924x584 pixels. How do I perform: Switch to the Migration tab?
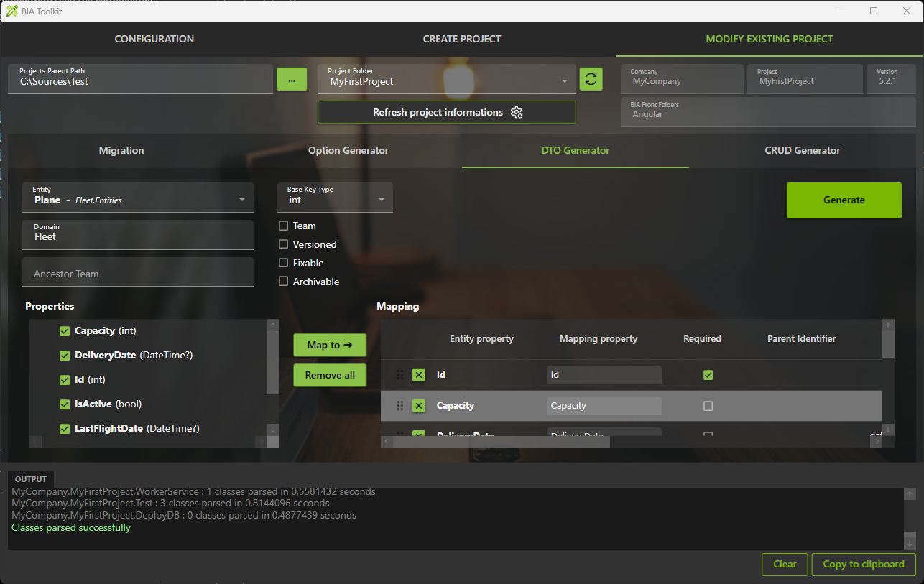(x=121, y=151)
